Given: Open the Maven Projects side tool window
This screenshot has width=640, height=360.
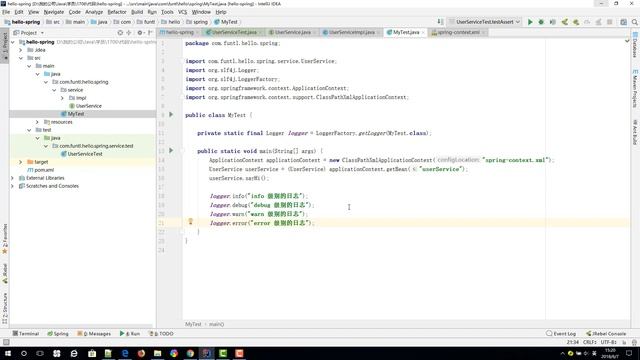Looking at the screenshot, I should tap(635, 89).
